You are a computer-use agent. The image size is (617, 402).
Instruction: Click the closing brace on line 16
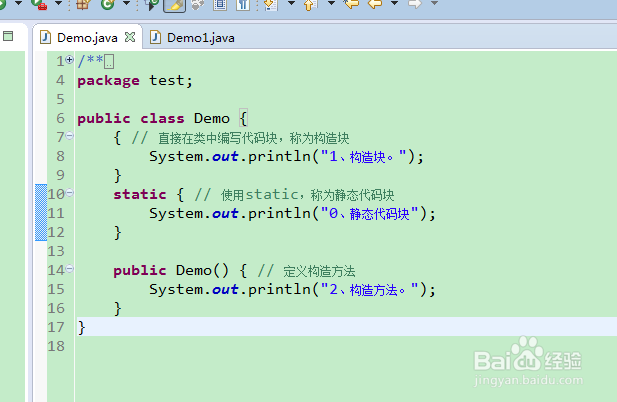(x=117, y=308)
